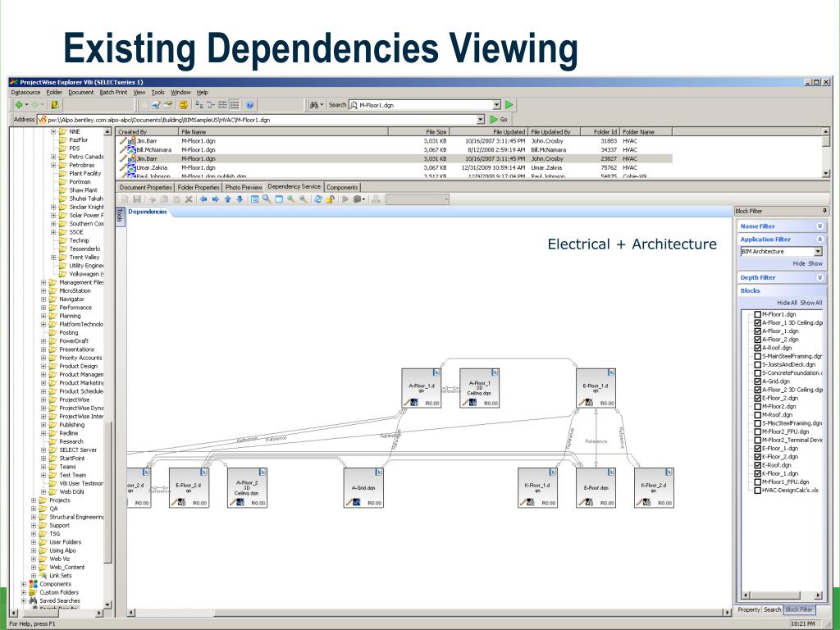840x630 pixels.
Task: Click the blue left arrow in the dependency toolbar
Action: 203,199
